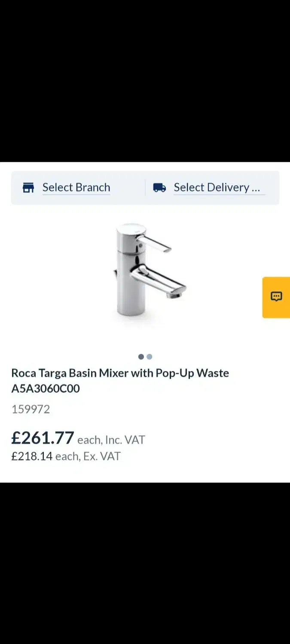
Task: Click the ellipsis after Select Delivery
Action: click(256, 188)
